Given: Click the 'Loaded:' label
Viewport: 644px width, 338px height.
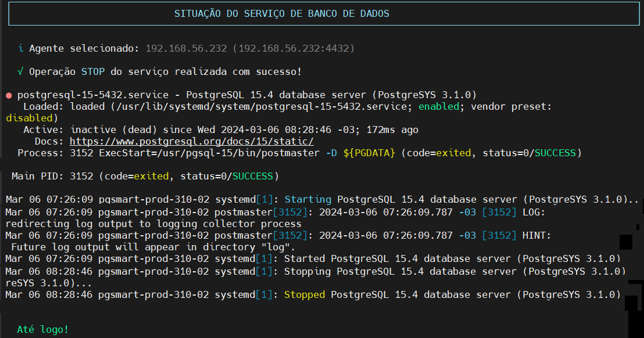Looking at the screenshot, I should (44, 107).
